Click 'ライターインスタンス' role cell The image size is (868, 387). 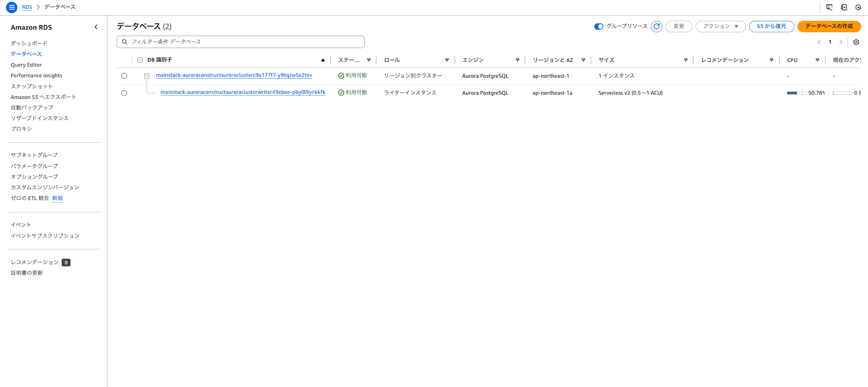pyautogui.click(x=410, y=93)
